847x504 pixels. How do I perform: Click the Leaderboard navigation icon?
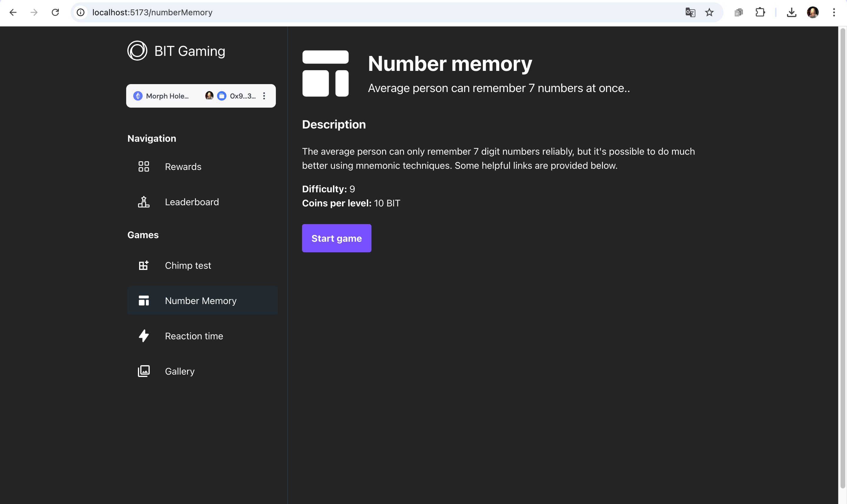pyautogui.click(x=143, y=202)
